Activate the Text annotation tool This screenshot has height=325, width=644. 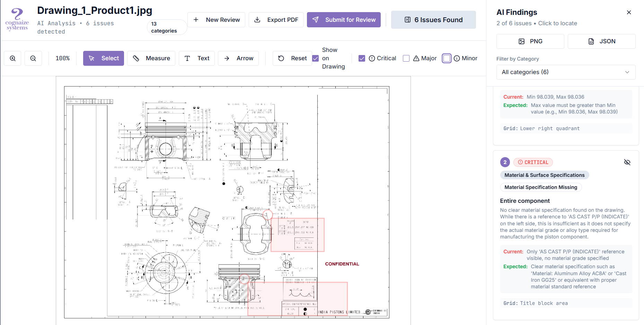(x=196, y=58)
